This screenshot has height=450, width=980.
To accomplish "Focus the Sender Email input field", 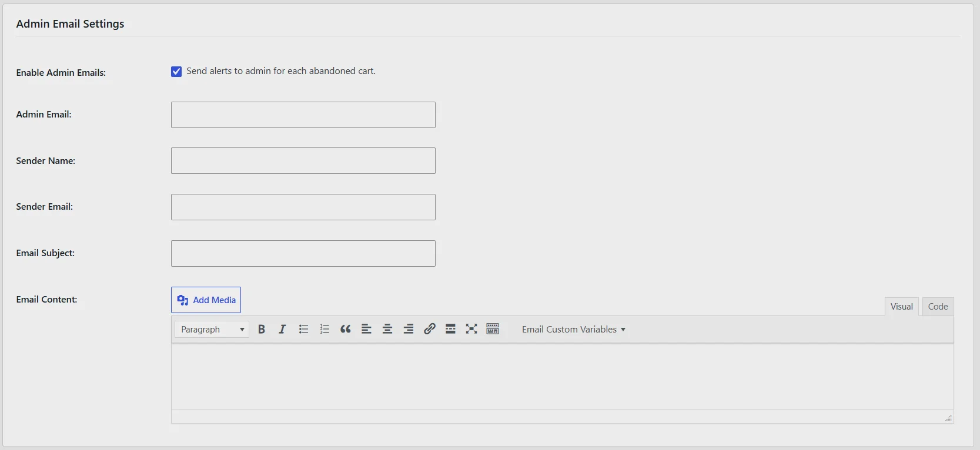I will pos(303,207).
